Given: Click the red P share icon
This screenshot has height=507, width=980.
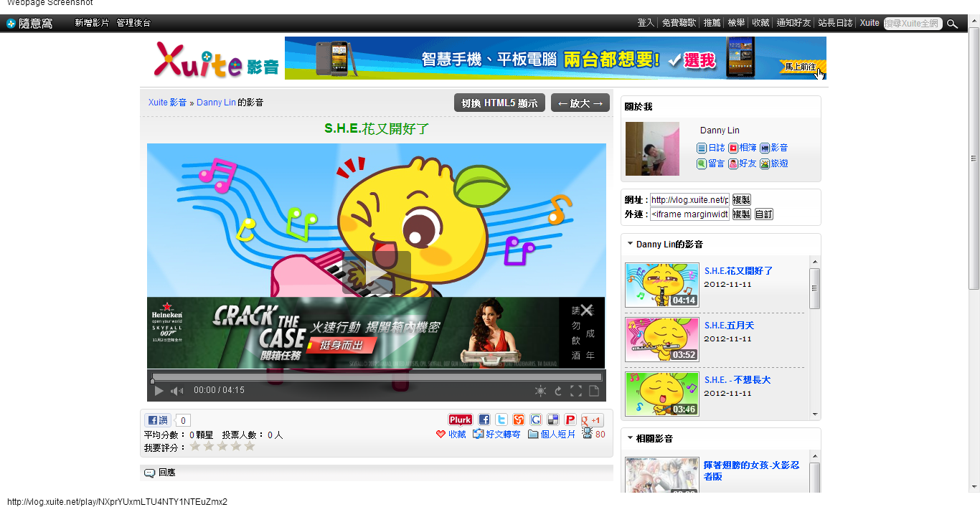Looking at the screenshot, I should pos(570,420).
